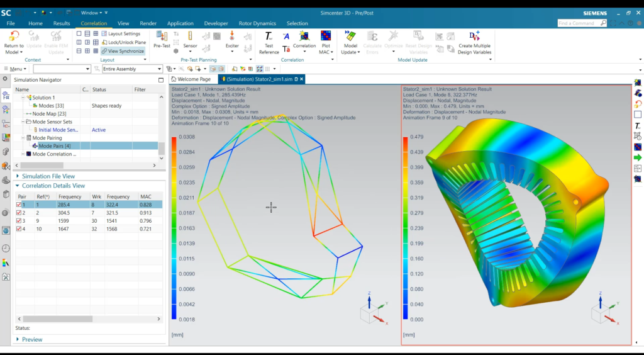The height and width of the screenshot is (355, 644).
Task: Uncheck mode pair 1 checkbox
Action: (18, 205)
